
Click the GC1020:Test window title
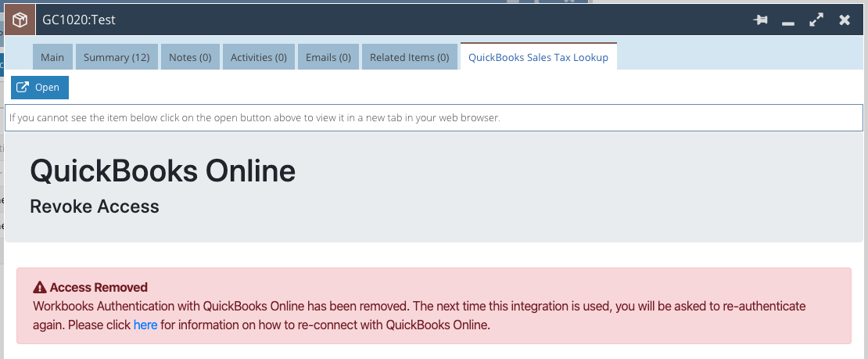click(79, 20)
